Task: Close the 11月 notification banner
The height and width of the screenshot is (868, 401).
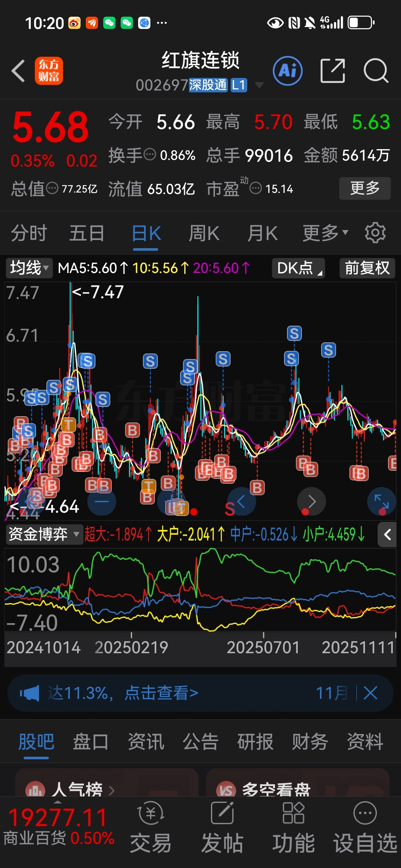Action: (370, 693)
